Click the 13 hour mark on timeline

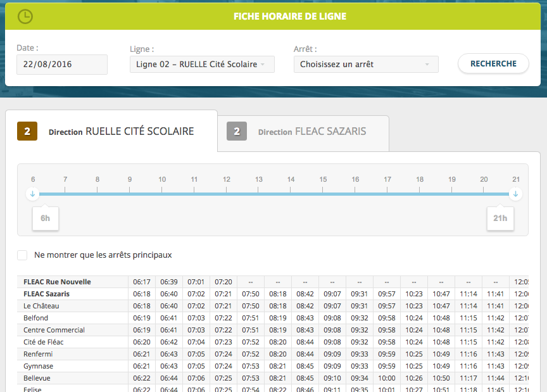[x=259, y=179]
